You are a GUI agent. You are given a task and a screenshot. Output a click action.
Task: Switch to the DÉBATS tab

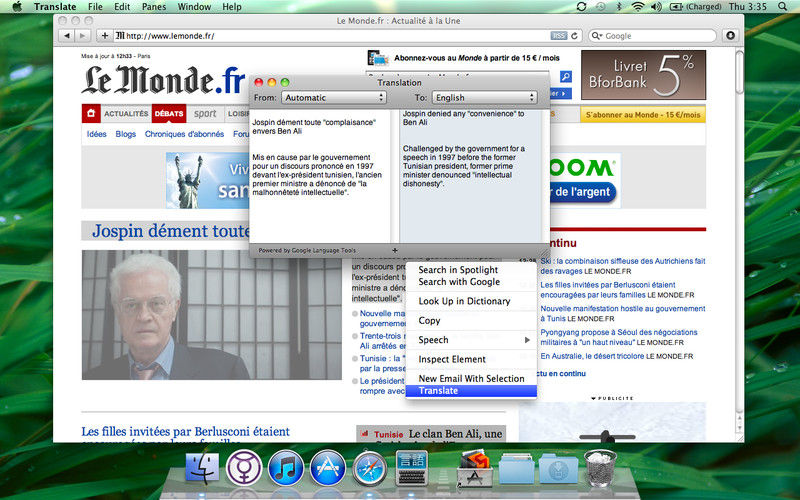(169, 114)
